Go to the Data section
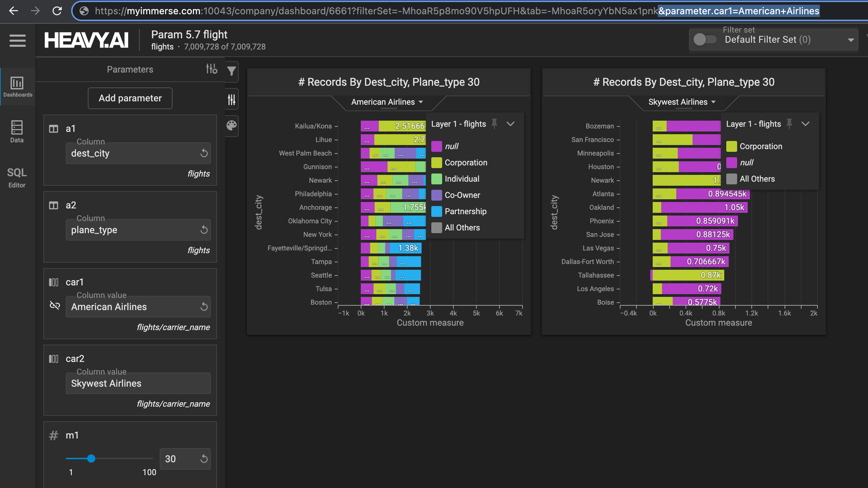The width and height of the screenshot is (868, 488). pyautogui.click(x=17, y=131)
